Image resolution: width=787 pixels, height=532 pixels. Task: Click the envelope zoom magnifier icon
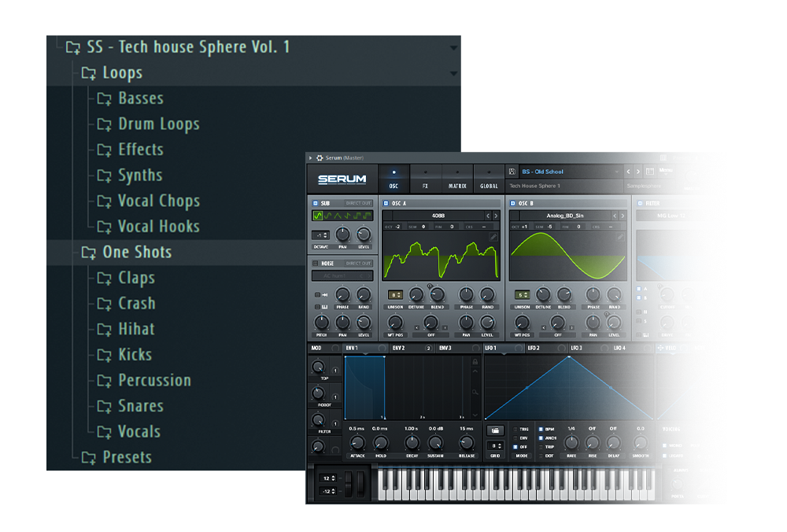point(475,391)
